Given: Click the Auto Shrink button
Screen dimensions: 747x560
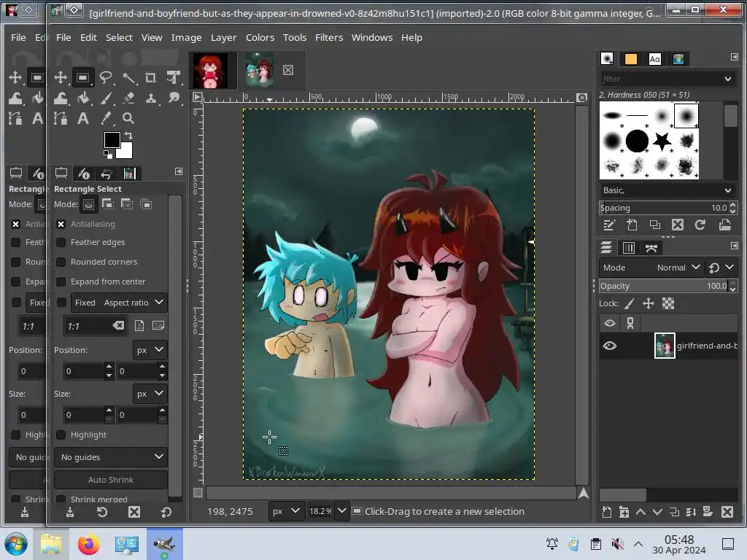Looking at the screenshot, I should (111, 480).
